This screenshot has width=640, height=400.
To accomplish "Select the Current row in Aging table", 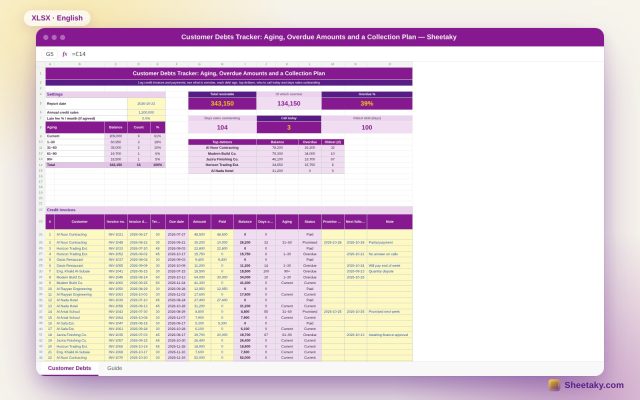I will tap(75, 136).
